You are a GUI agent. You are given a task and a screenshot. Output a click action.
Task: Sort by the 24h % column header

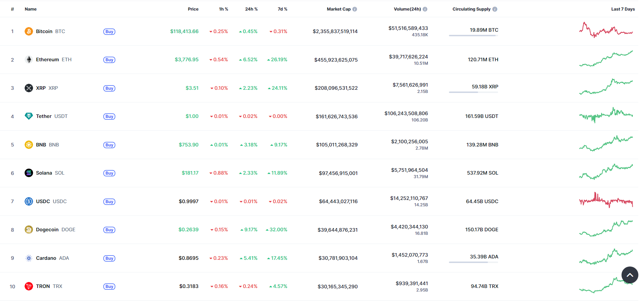(x=251, y=9)
